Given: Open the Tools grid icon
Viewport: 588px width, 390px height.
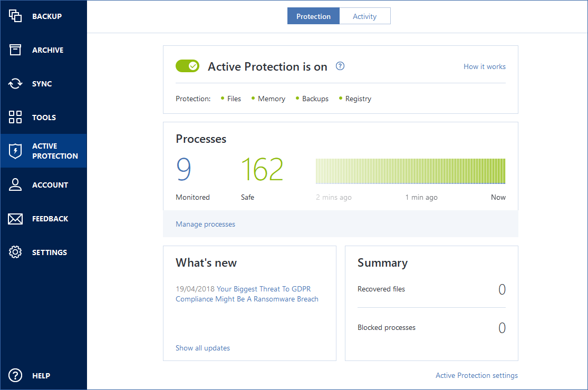Looking at the screenshot, I should pyautogui.click(x=15, y=118).
